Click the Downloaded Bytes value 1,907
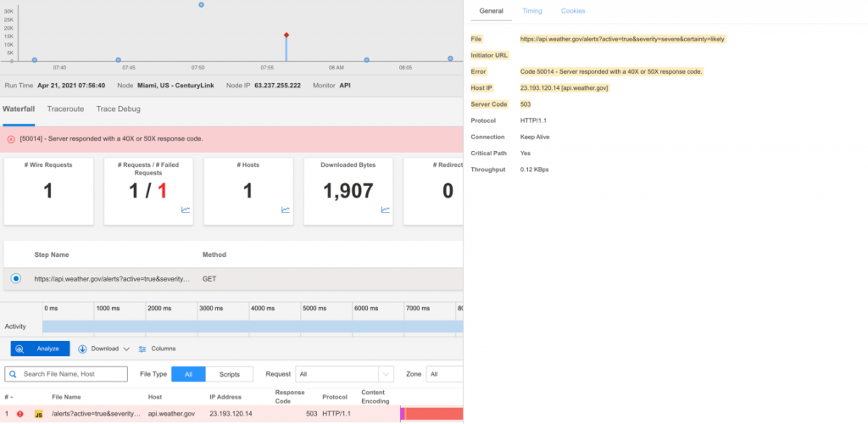 [x=348, y=191]
